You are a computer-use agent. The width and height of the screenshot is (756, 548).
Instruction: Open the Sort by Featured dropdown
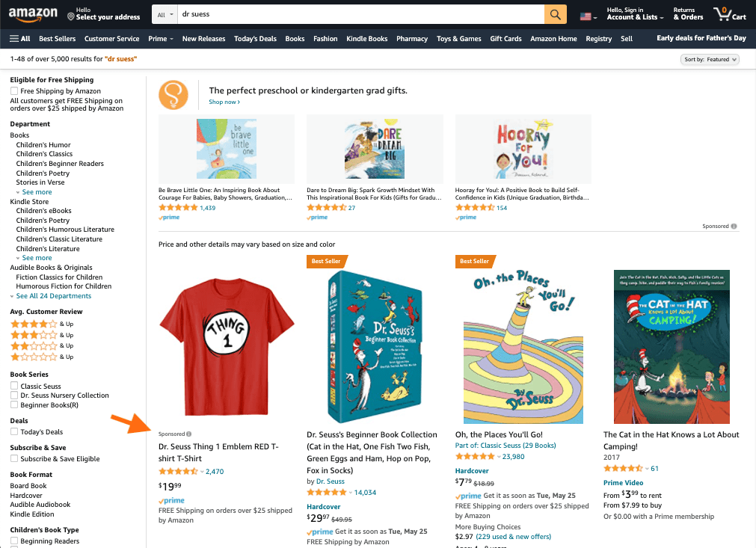click(710, 59)
